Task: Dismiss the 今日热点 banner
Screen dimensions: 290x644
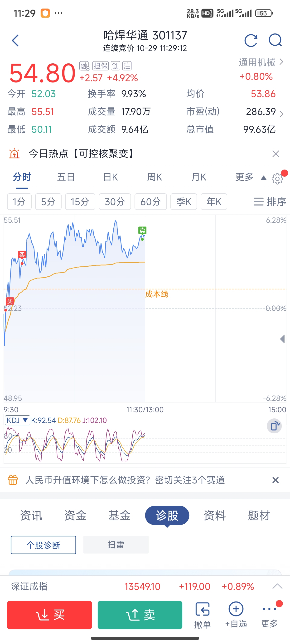Action: coord(275,154)
